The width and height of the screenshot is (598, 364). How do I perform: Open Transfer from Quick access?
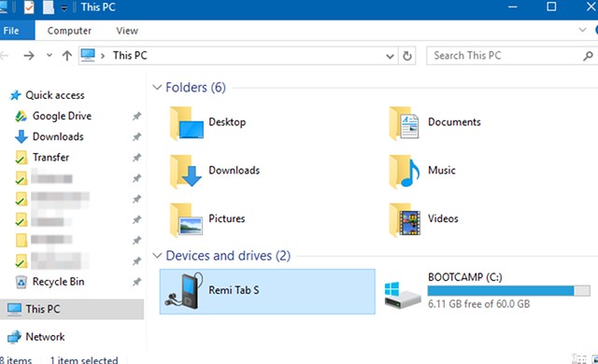click(50, 157)
